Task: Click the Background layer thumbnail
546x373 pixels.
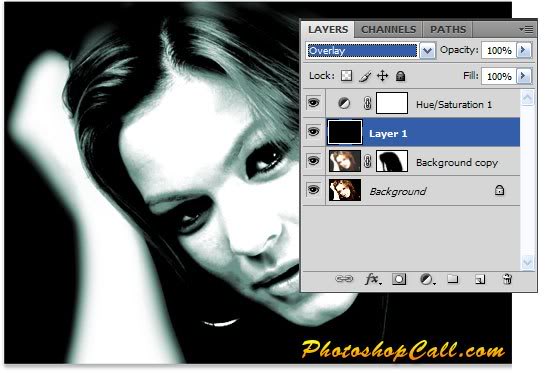Action: pos(345,190)
